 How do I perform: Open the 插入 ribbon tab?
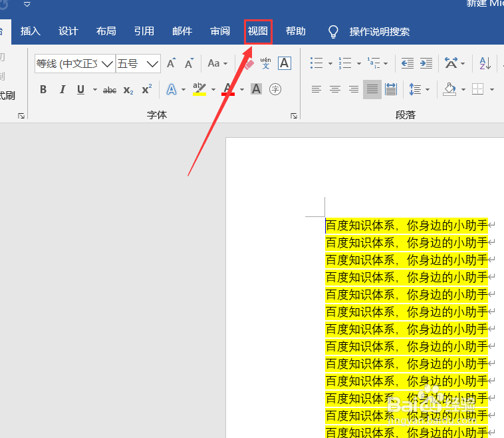[x=30, y=31]
